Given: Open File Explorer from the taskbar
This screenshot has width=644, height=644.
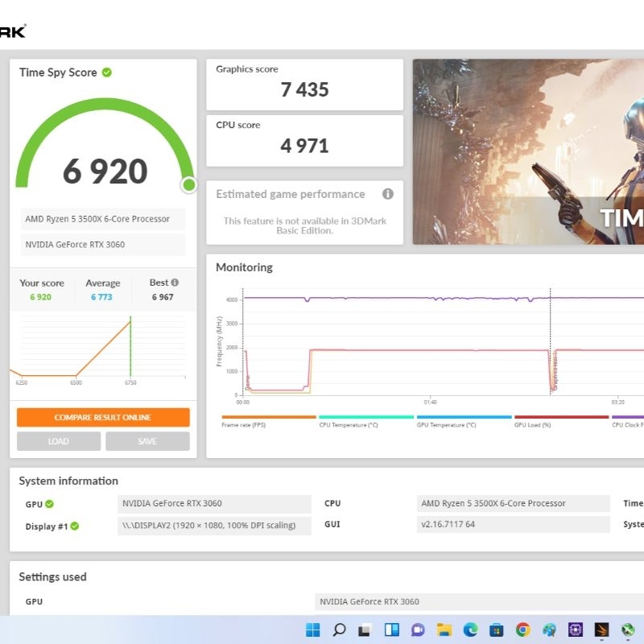Looking at the screenshot, I should click(x=444, y=629).
